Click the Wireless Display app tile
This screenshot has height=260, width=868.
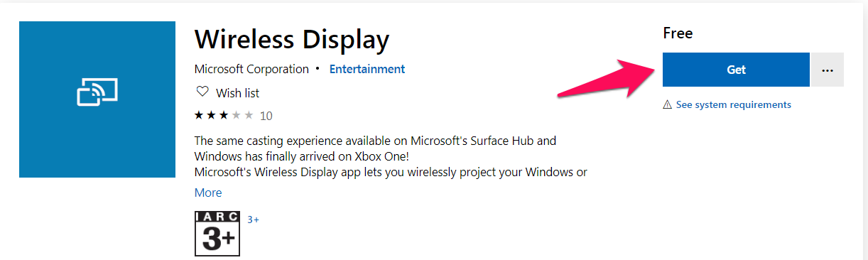click(97, 99)
